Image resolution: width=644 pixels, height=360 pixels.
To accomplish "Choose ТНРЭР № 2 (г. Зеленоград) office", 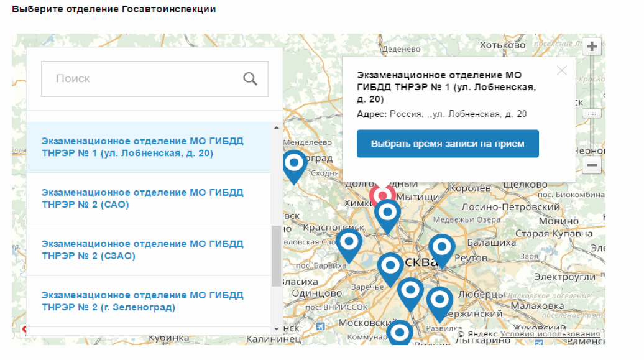I will [x=142, y=301].
